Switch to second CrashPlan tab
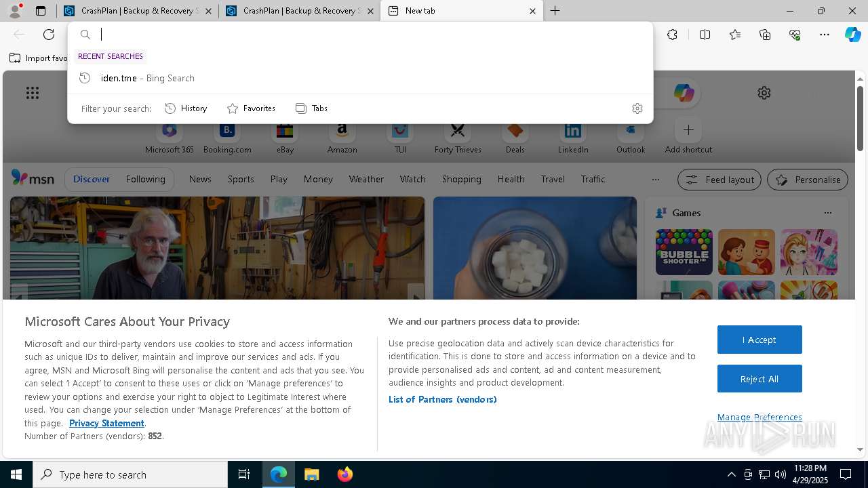Image resolution: width=868 pixels, height=488 pixels. (x=299, y=11)
